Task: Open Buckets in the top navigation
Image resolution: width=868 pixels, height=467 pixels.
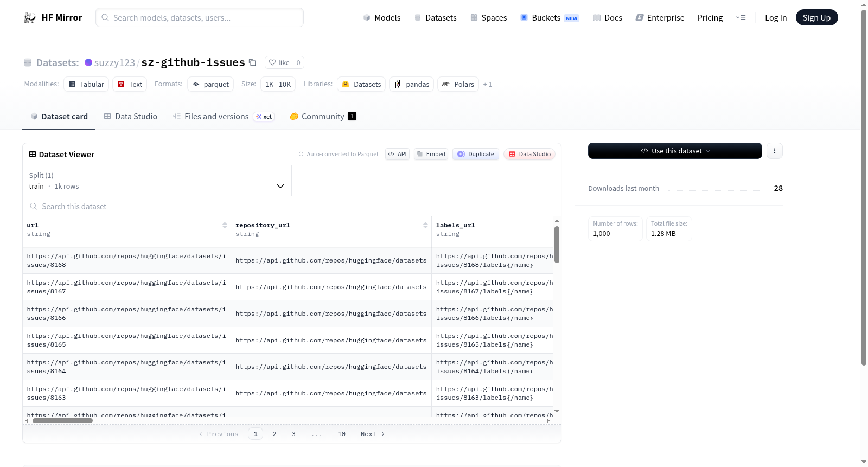Action: (x=550, y=18)
